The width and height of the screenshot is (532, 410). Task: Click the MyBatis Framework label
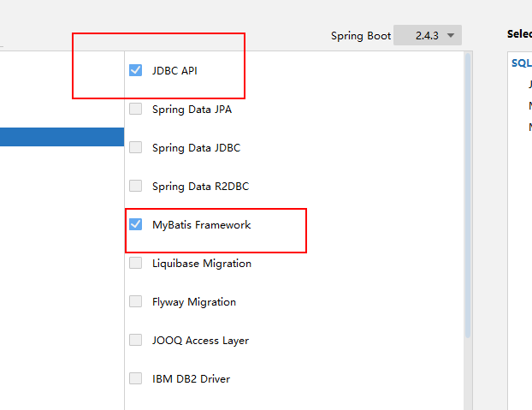click(x=201, y=224)
